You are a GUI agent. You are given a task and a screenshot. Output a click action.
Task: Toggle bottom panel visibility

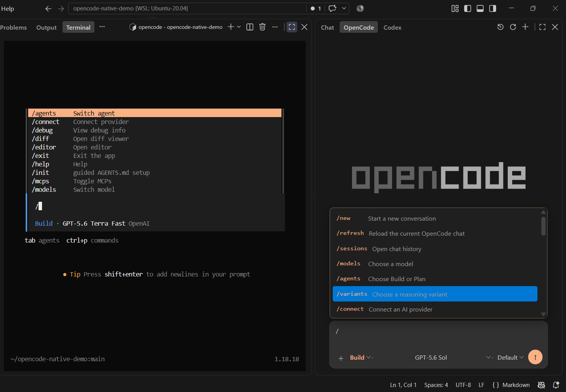coord(480,8)
